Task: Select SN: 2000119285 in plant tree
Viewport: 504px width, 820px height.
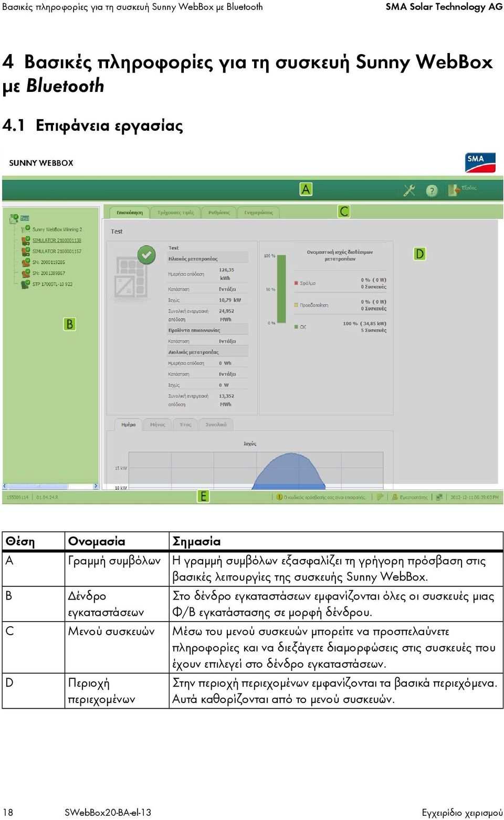Action: click(49, 262)
